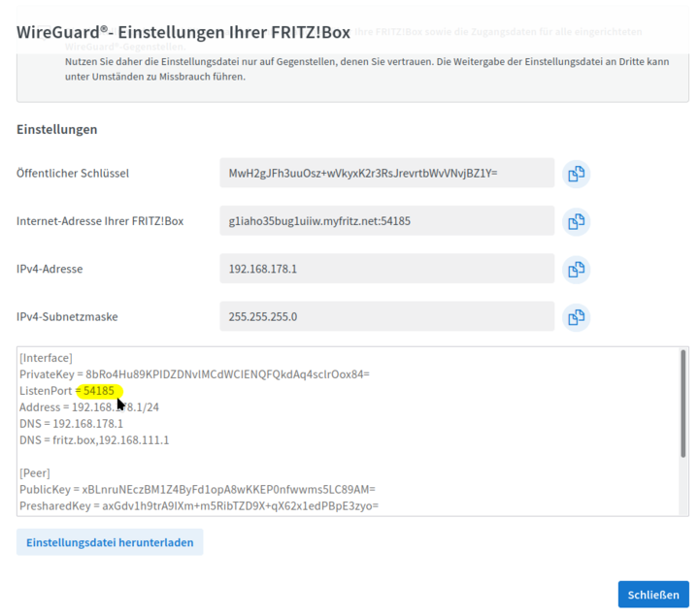Click the IPv4-Adresse label
699x616 pixels.
50,269
